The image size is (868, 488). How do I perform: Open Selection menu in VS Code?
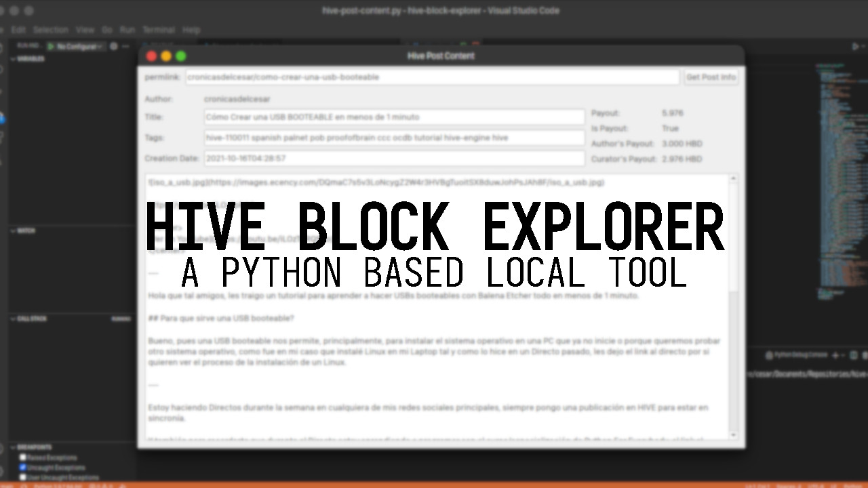[51, 30]
